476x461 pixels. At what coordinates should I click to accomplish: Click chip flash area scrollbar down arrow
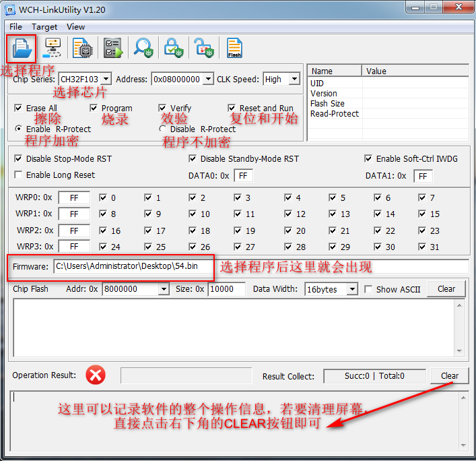(x=459, y=351)
